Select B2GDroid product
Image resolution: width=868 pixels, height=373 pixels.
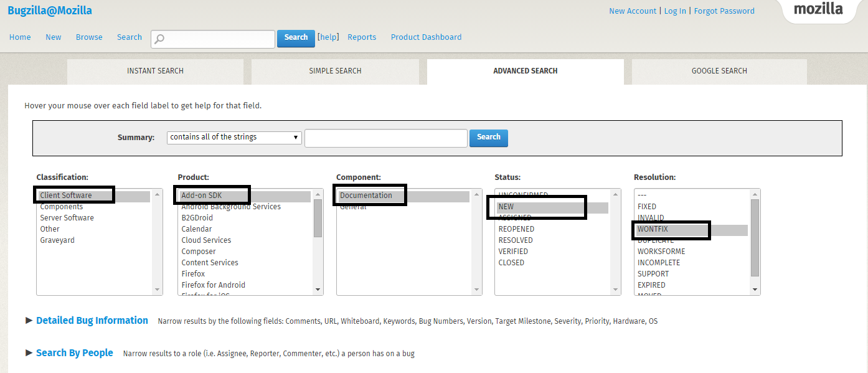pyautogui.click(x=244, y=218)
